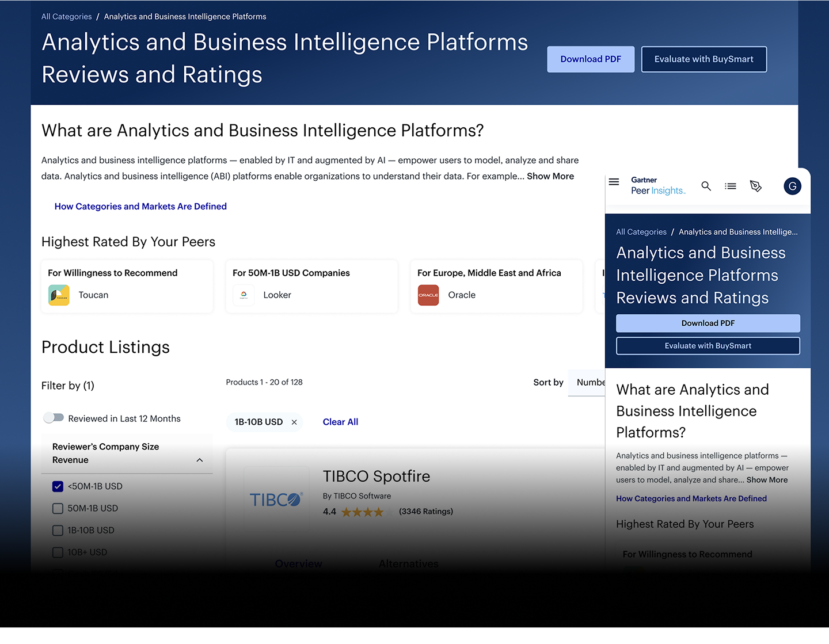
Task: Open How Categories and Markets Are Defined (desktop)
Action: pos(140,206)
